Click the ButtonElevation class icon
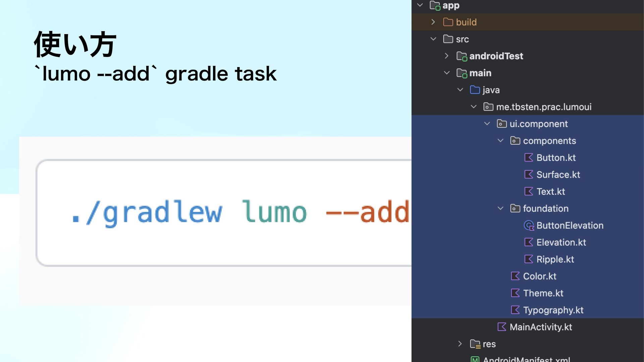 (529, 226)
